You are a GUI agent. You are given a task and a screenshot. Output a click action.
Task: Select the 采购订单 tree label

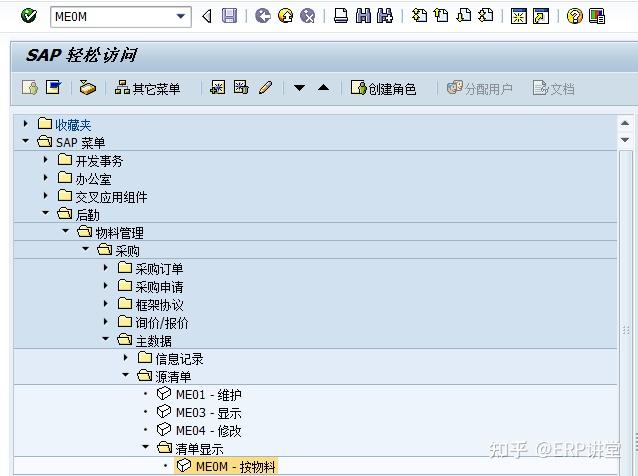click(159, 269)
